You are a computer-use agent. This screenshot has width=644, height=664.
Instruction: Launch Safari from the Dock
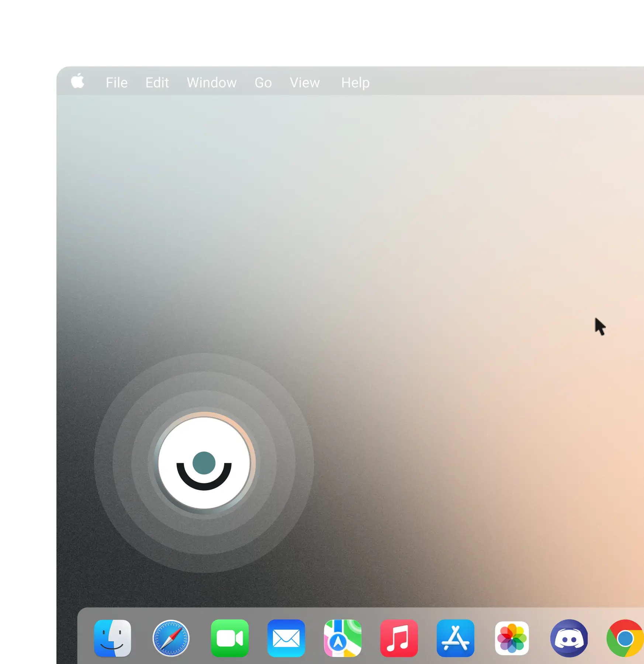171,638
